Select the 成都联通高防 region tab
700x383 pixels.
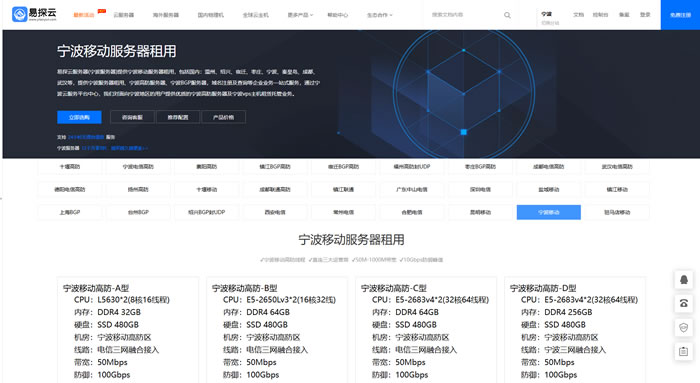275,189
